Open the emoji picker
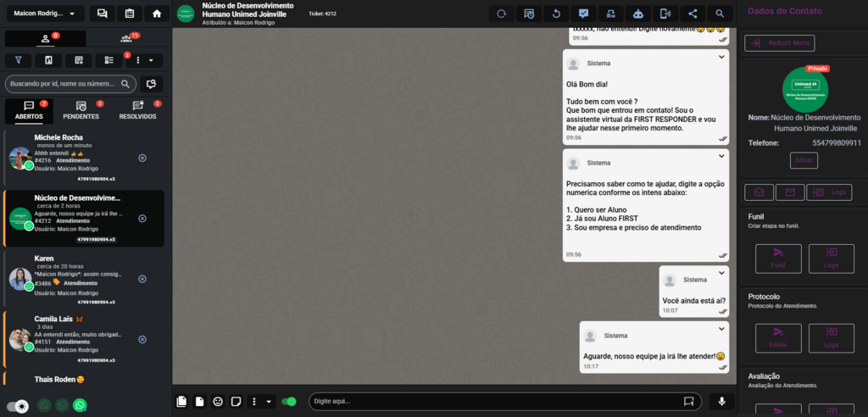868x417 pixels. coord(218,402)
